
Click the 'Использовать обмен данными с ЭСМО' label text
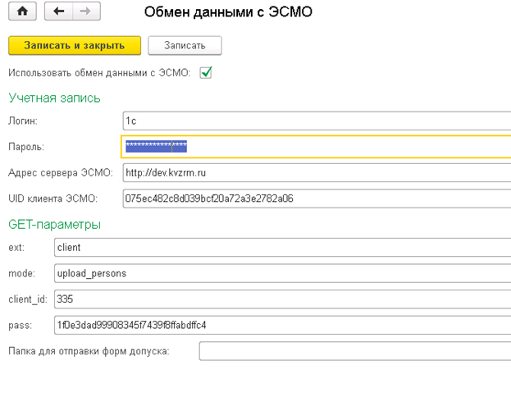pos(98,73)
